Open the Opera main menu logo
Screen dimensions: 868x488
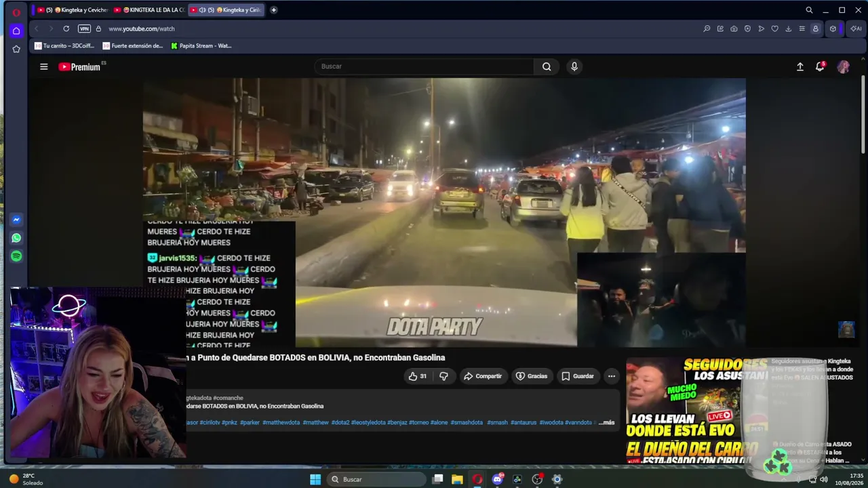16,12
